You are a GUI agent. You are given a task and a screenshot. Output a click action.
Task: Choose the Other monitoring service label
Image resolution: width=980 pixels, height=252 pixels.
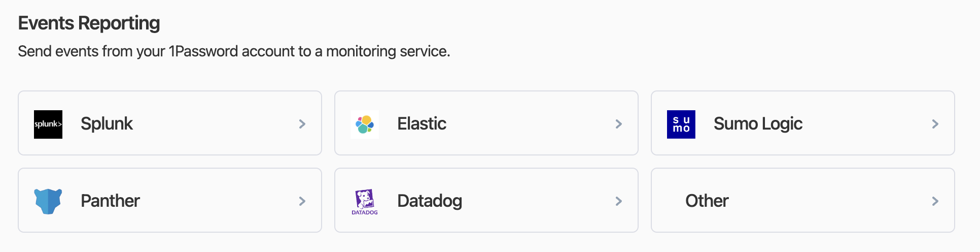707,201
